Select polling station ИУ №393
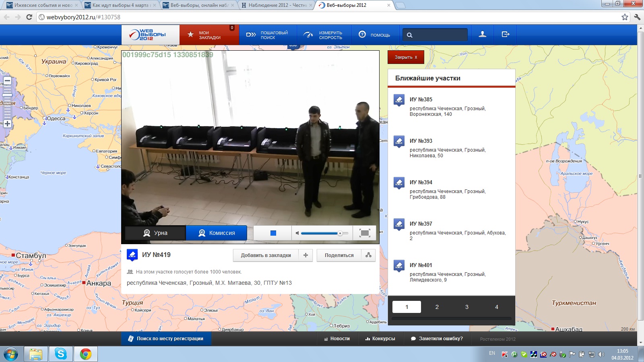The image size is (644, 362). coord(421,141)
